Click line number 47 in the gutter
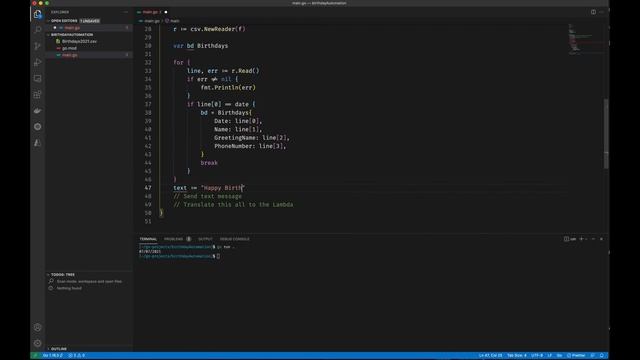Screen dimensions: 640x360 148,188
